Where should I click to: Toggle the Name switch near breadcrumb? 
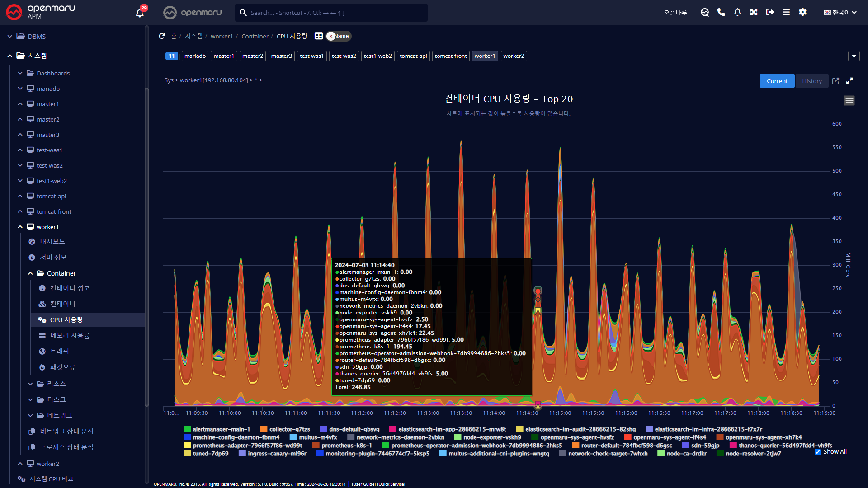pos(338,36)
